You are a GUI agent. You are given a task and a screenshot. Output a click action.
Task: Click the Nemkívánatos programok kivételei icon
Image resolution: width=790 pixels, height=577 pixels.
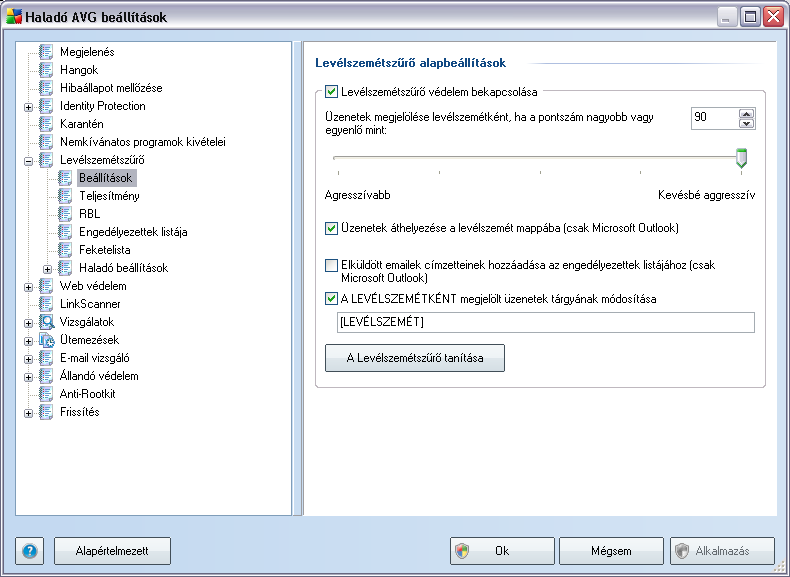pos(46,142)
